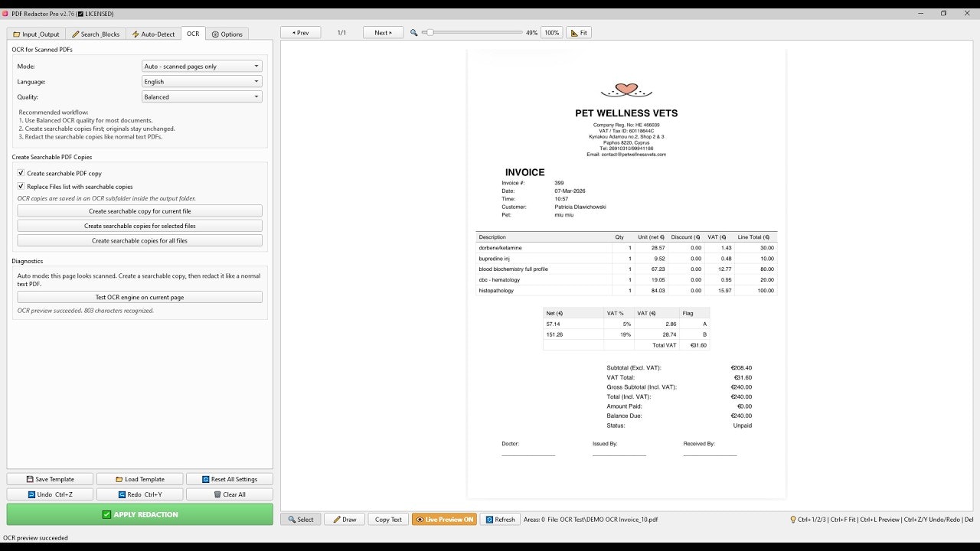Click the lightbulb shortcuts hint icon

pyautogui.click(x=793, y=520)
